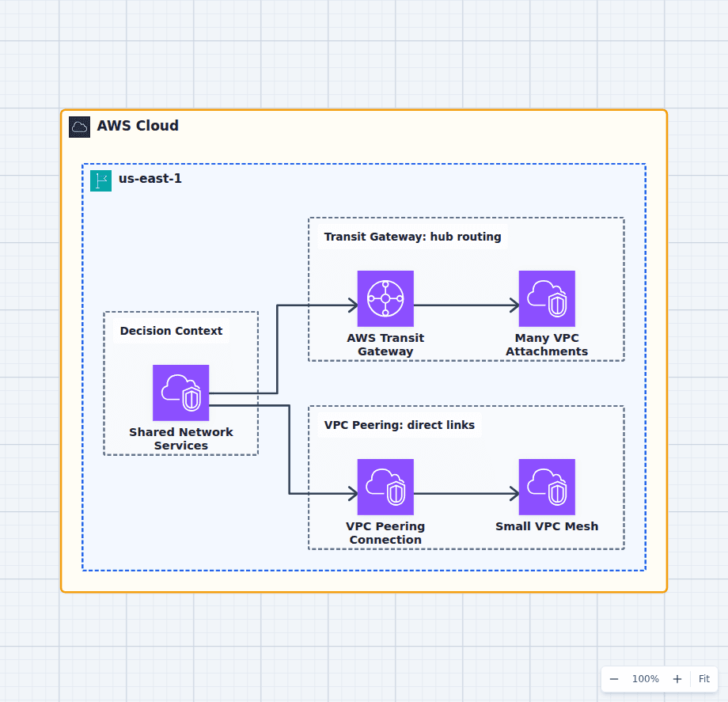This screenshot has width=728, height=702.
Task: Select the VPC Peering Connection icon
Action: point(385,487)
